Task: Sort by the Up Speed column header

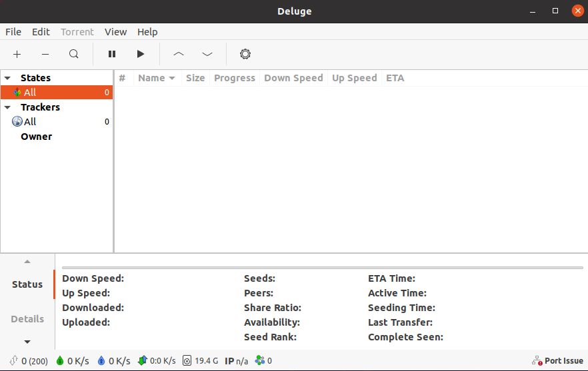Action: [x=355, y=78]
